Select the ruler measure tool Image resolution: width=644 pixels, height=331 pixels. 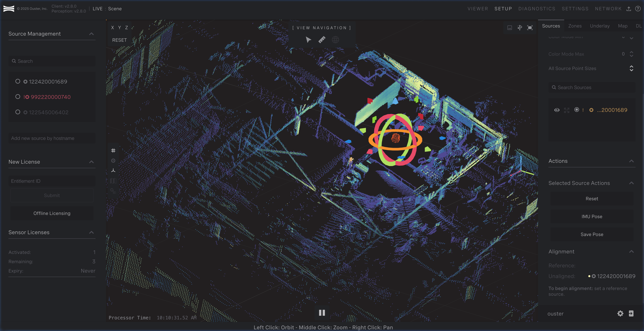(322, 40)
